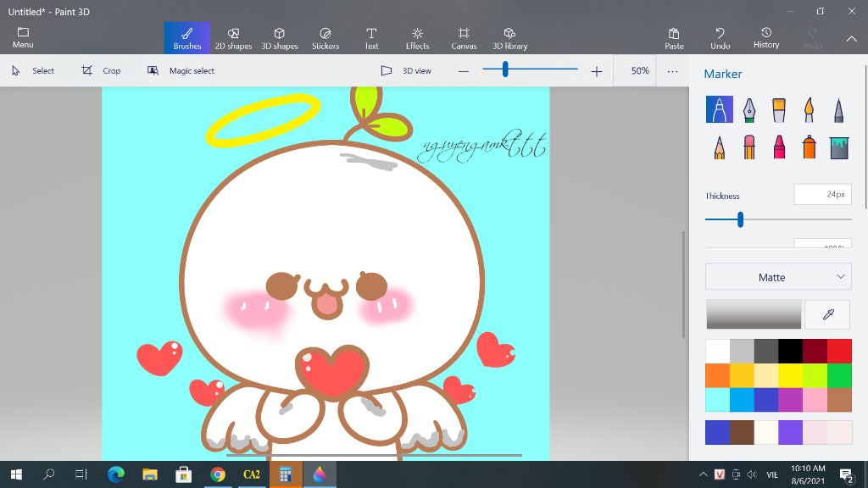Switch to the Stickers tab

[x=325, y=38]
